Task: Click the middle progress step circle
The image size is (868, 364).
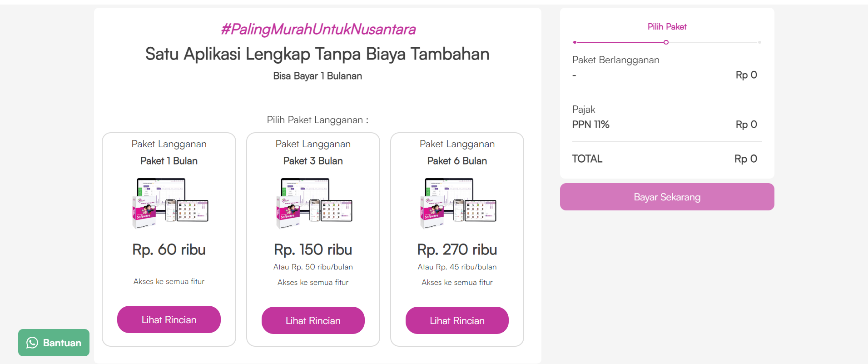Action: point(666,42)
